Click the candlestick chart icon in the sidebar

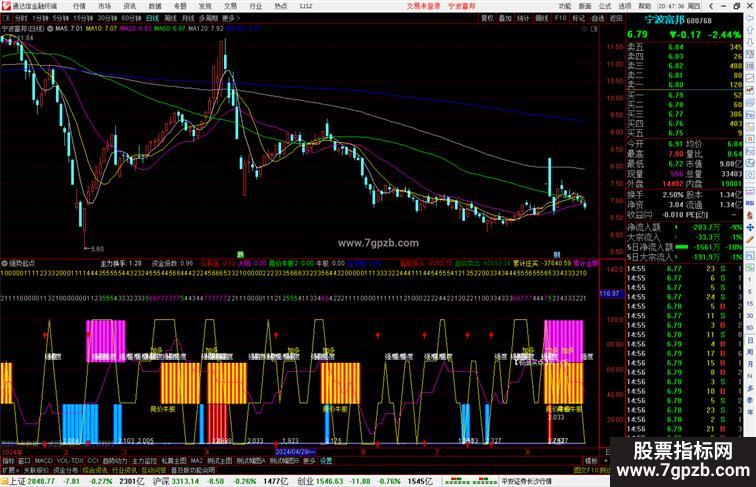(750, 90)
